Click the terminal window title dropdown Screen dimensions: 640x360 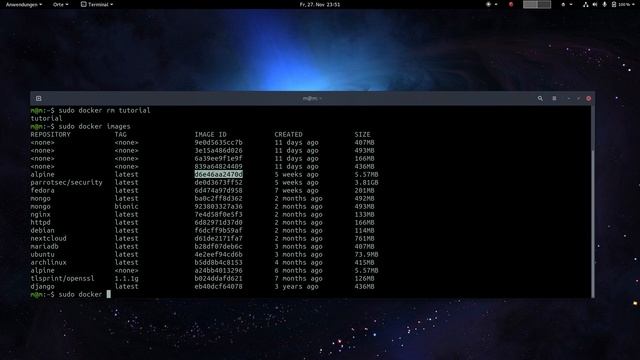(312, 98)
